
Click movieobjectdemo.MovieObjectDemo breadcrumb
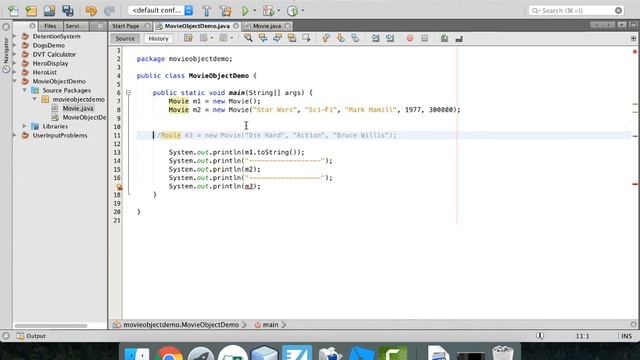tap(181, 325)
